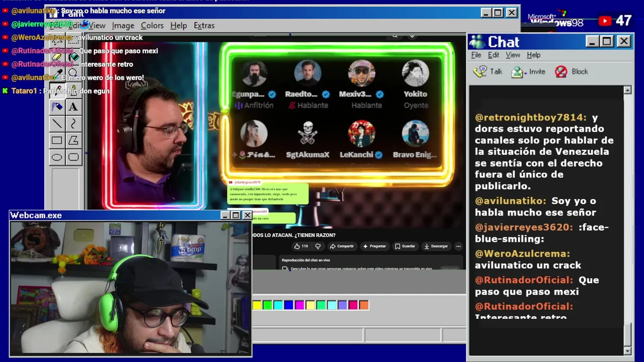This screenshot has height=362, width=644.
Task: Select the Text tool (letter A)
Action: pos(73,107)
